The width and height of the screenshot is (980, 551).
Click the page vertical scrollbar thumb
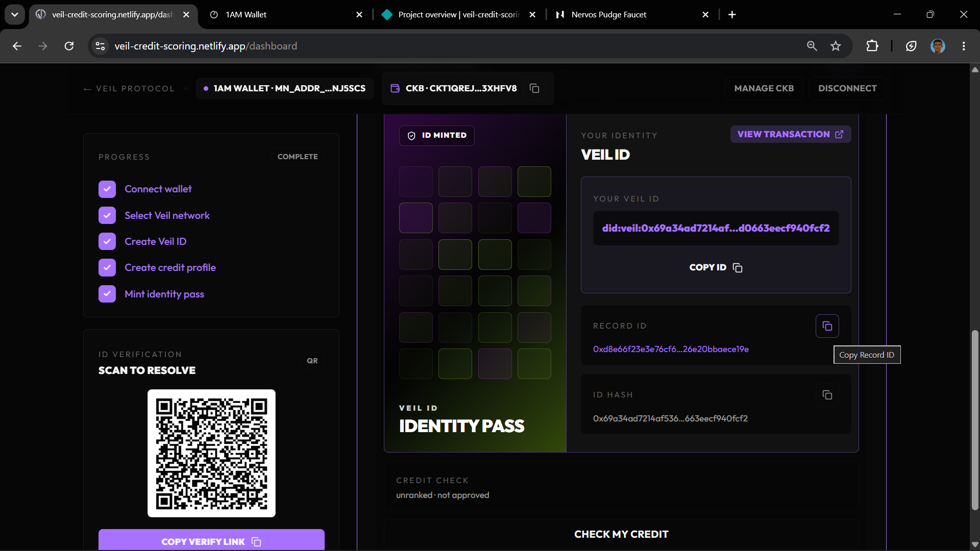975,420
